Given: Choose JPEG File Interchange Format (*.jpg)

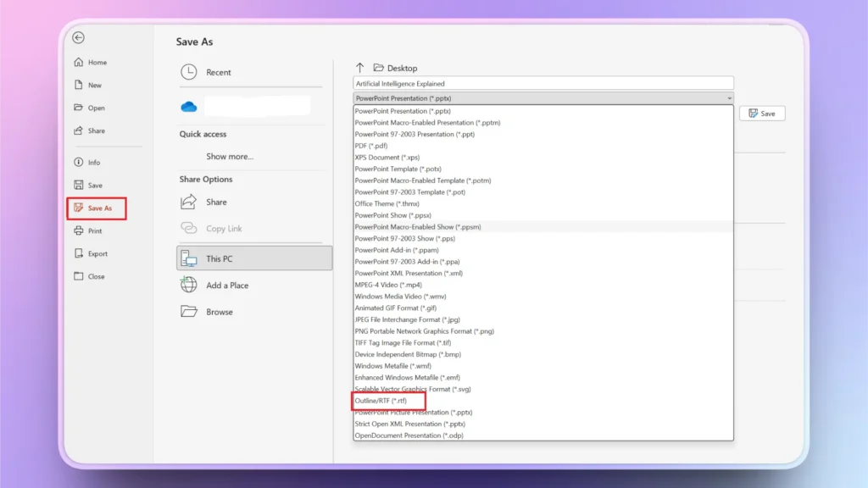Looking at the screenshot, I should pos(543,319).
